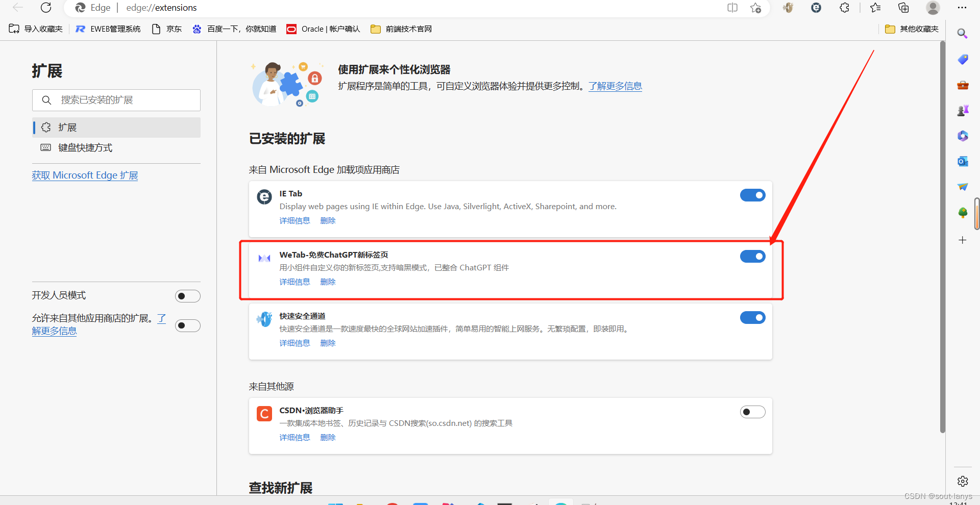
Task: Open collections toolbar icon
Action: pos(904,8)
